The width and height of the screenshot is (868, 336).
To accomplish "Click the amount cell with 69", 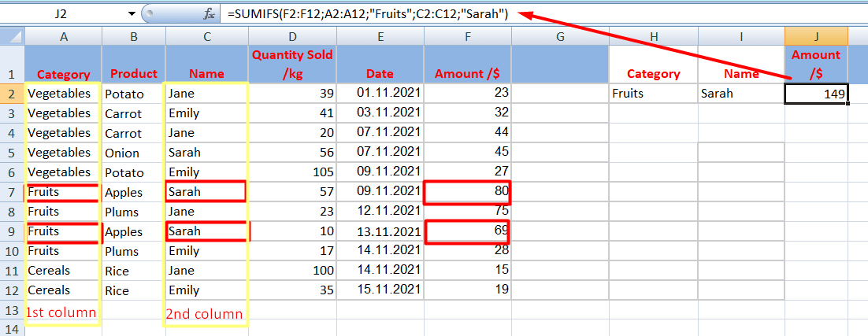I will point(466,231).
